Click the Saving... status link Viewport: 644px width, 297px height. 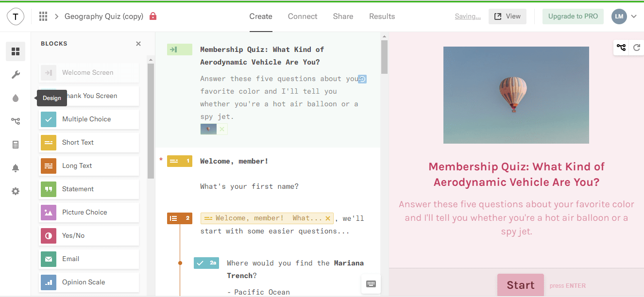pyautogui.click(x=468, y=16)
